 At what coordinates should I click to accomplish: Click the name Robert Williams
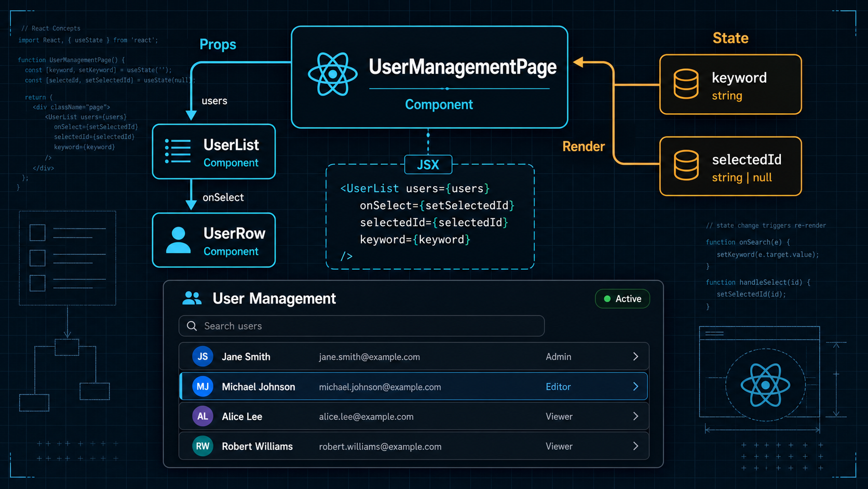pos(257,447)
